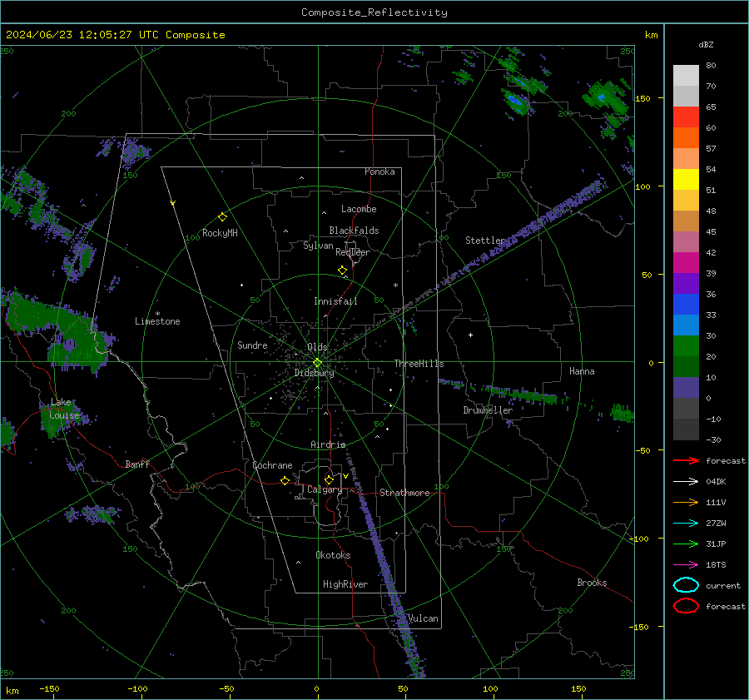Click the Composite_Reflectivity title
Screen dimensions: 749x700
(x=374, y=12)
